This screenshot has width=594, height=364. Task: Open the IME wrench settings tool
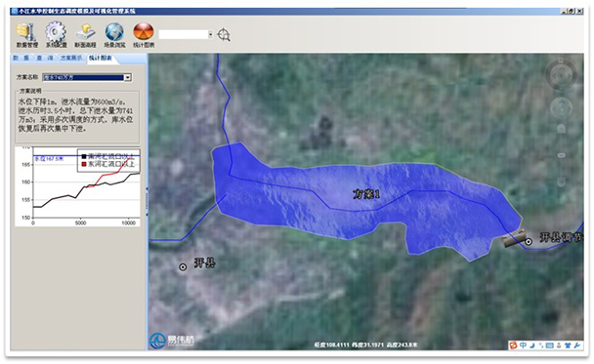point(577,345)
